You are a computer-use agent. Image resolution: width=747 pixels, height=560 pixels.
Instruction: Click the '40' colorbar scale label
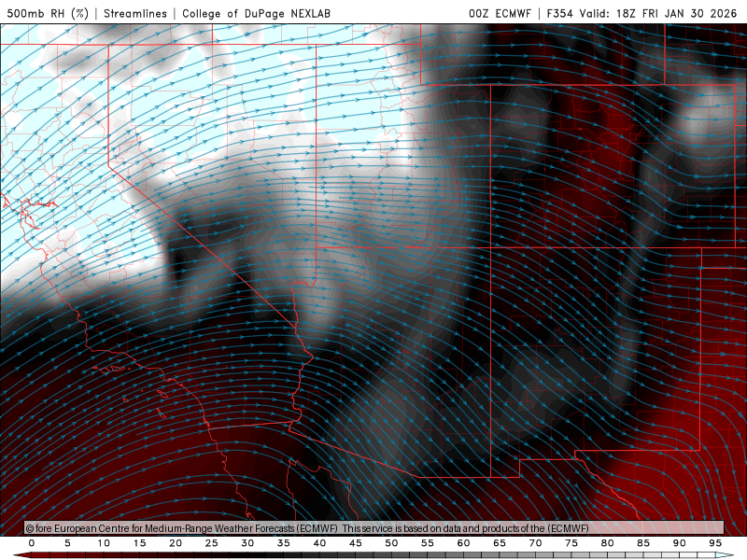pos(319,543)
